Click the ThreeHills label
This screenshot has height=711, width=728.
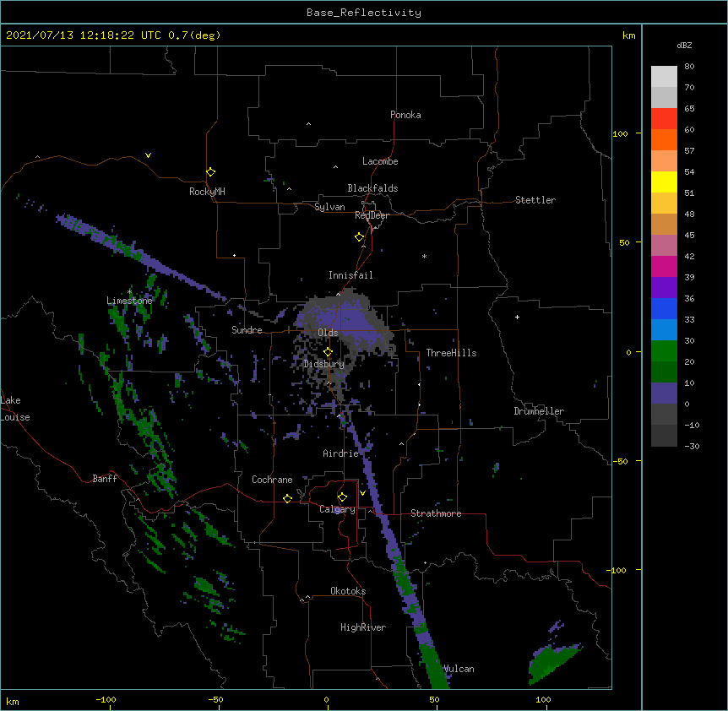[451, 353]
